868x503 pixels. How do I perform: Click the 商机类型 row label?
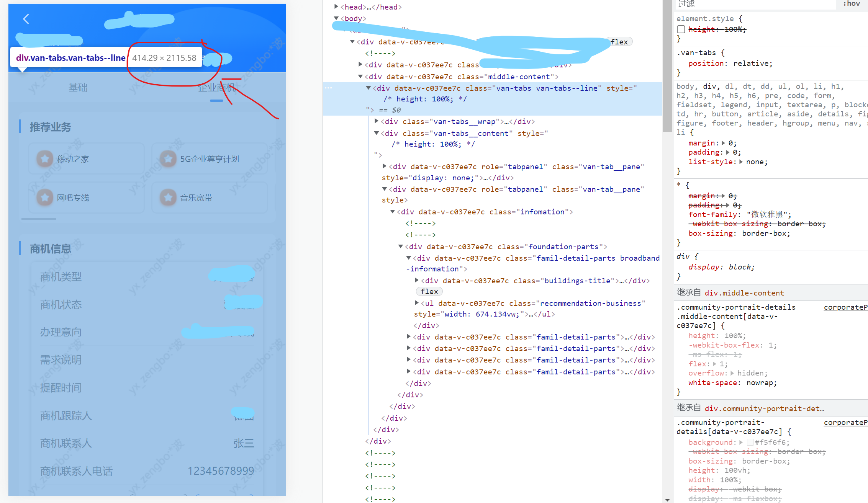(61, 276)
